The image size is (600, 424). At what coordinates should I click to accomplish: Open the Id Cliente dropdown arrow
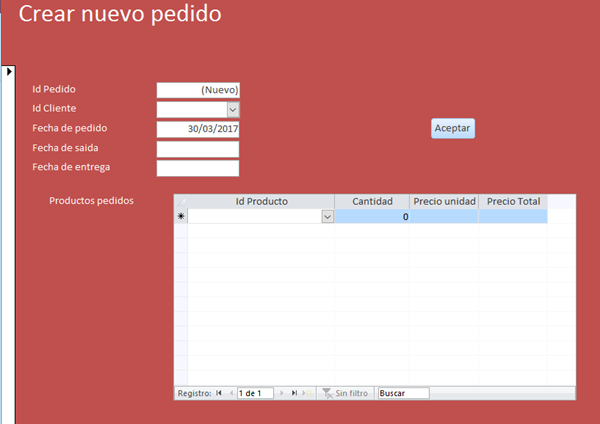pos(233,110)
